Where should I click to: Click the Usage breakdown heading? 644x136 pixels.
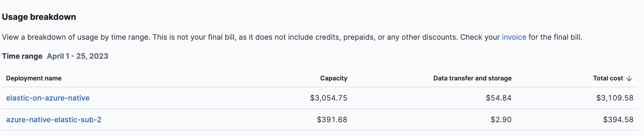coord(39,17)
